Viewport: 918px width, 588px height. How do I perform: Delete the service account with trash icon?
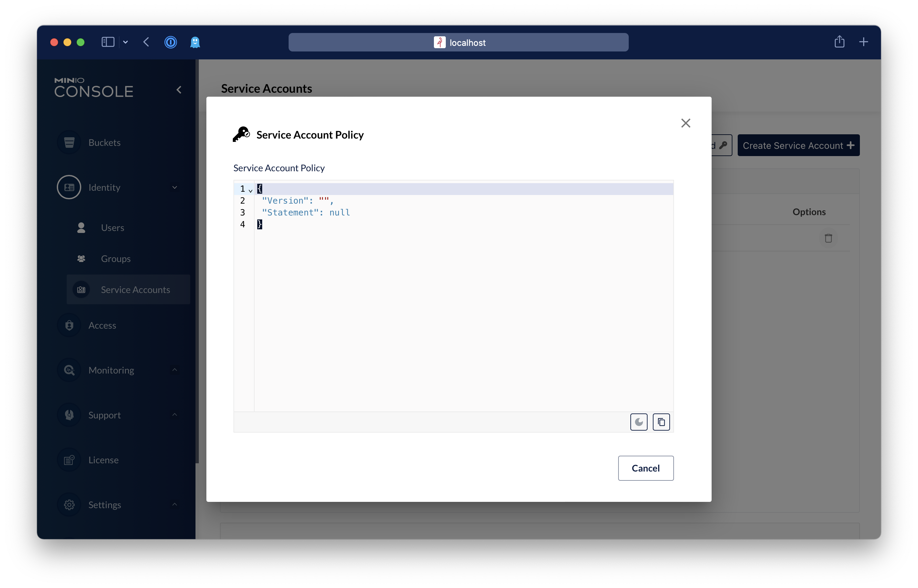click(828, 238)
